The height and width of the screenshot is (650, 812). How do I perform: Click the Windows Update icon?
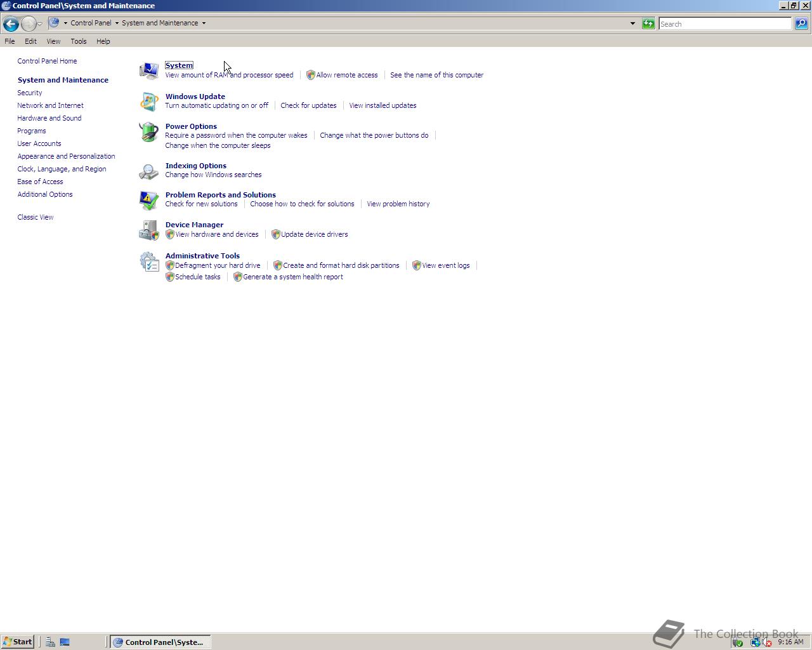pos(149,102)
